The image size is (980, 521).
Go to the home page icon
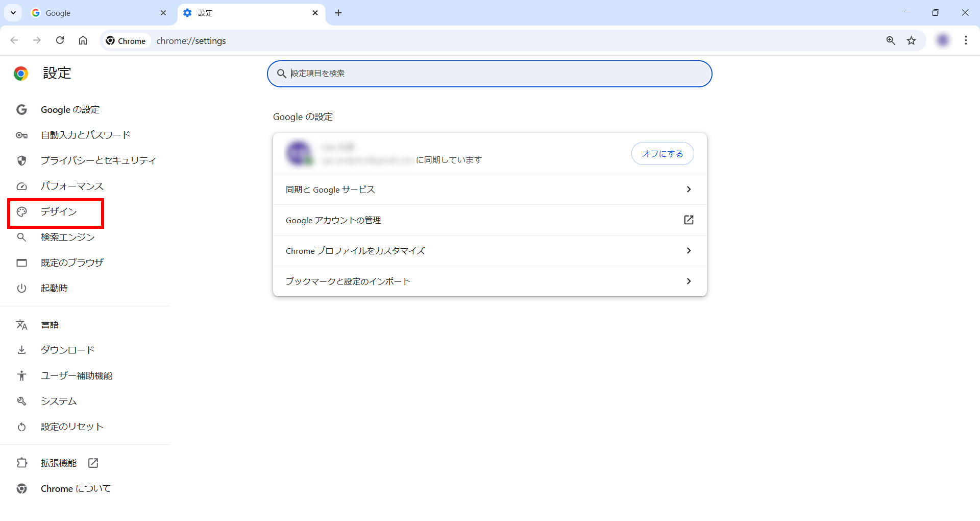point(83,40)
